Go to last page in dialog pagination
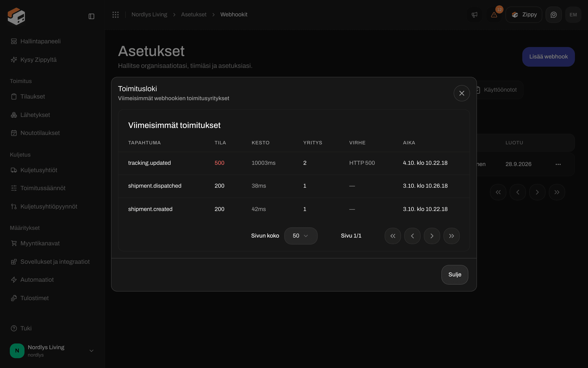 pos(451,236)
